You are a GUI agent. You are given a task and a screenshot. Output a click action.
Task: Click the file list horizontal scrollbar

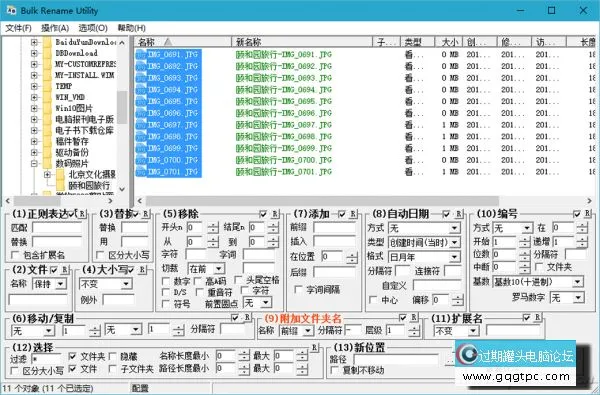pyautogui.click(x=322, y=201)
